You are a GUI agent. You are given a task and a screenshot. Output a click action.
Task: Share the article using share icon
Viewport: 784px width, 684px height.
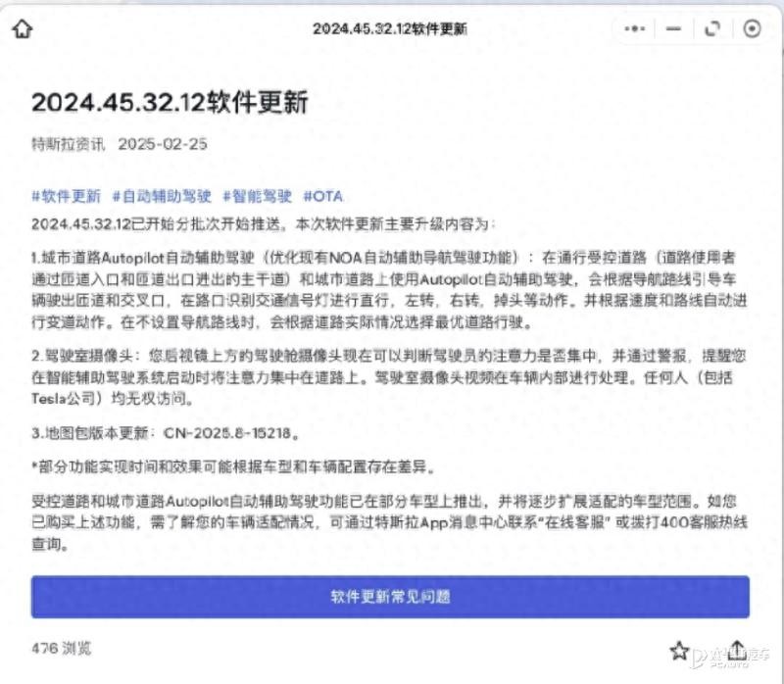(x=737, y=650)
